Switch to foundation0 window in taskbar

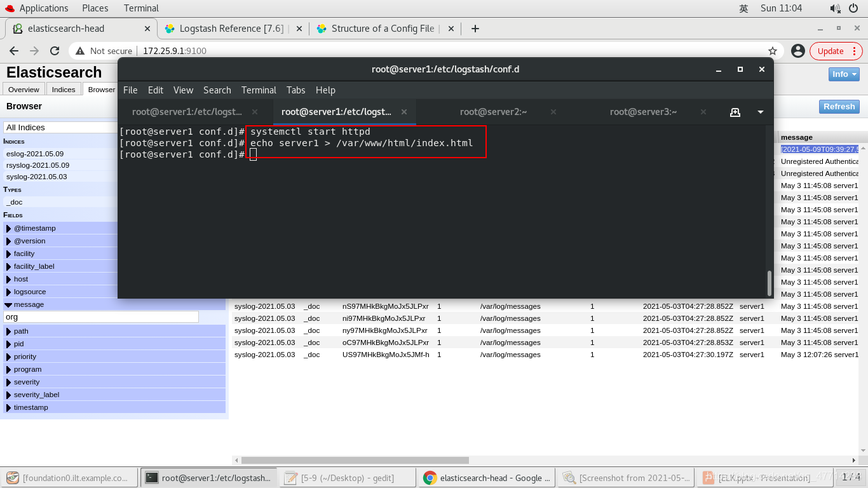[x=70, y=478]
